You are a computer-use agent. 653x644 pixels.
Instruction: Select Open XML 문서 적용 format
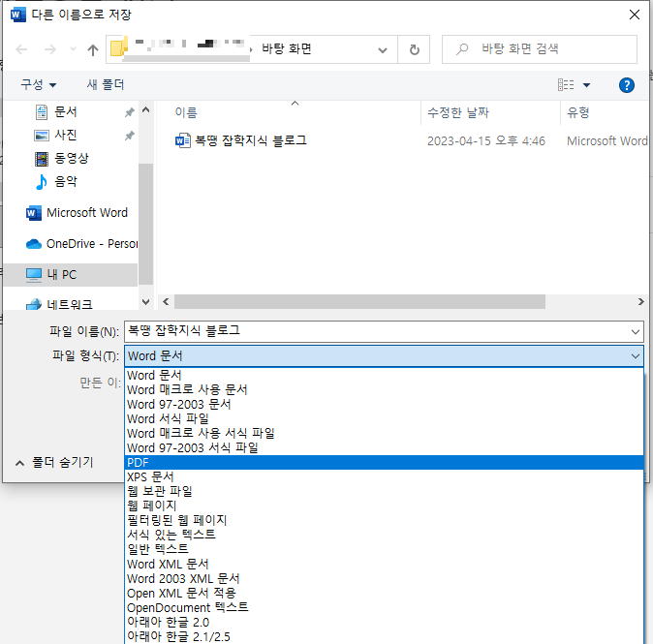[384, 594]
